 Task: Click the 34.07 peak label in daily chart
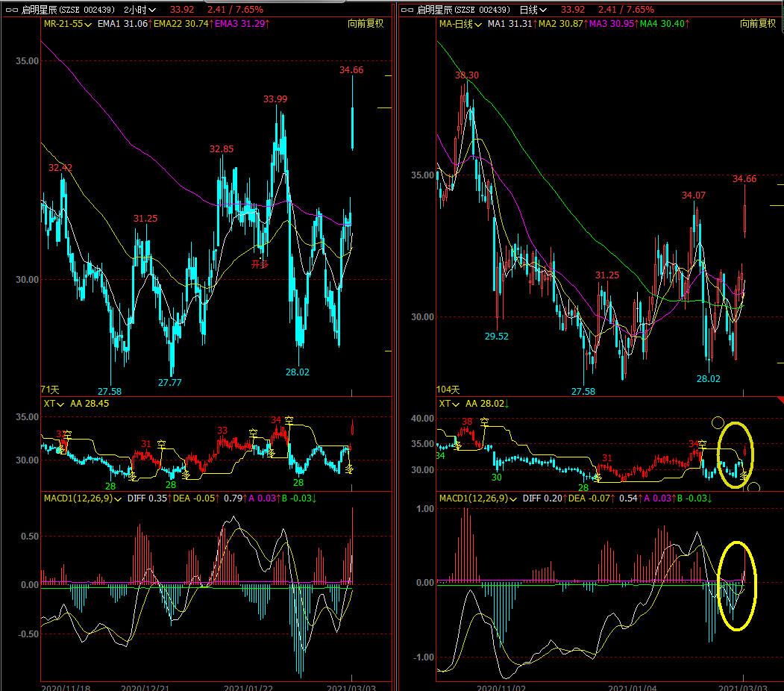click(694, 195)
